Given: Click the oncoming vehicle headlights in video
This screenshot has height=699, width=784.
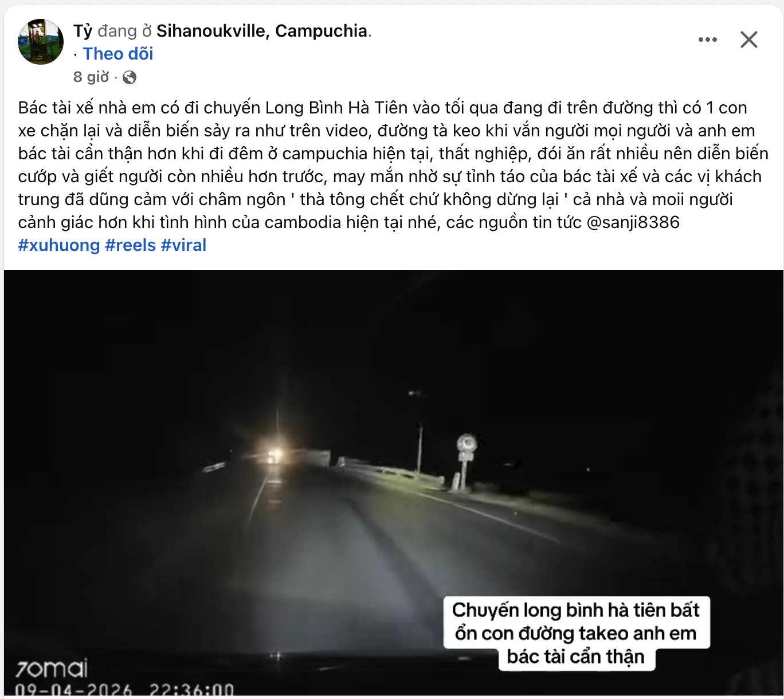Looking at the screenshot, I should pos(276,455).
